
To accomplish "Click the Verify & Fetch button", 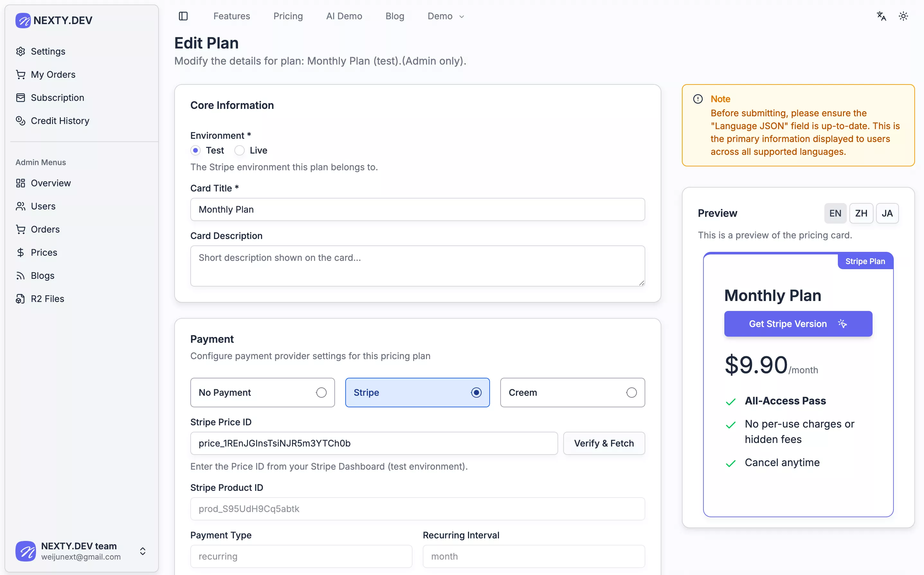I will (603, 443).
